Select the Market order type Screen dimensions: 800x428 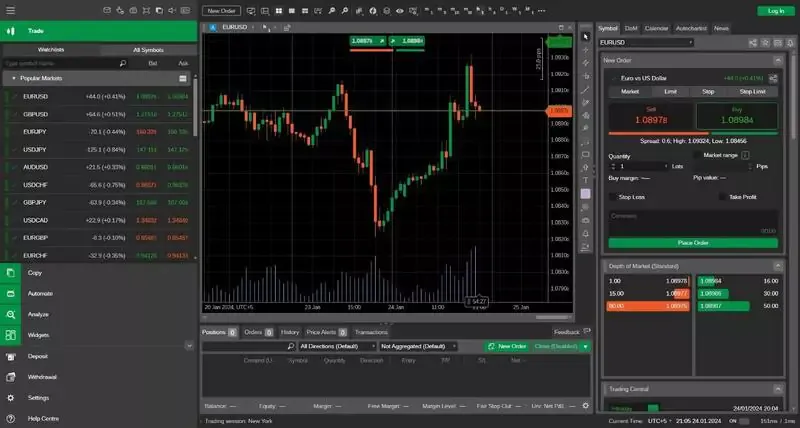tap(630, 92)
